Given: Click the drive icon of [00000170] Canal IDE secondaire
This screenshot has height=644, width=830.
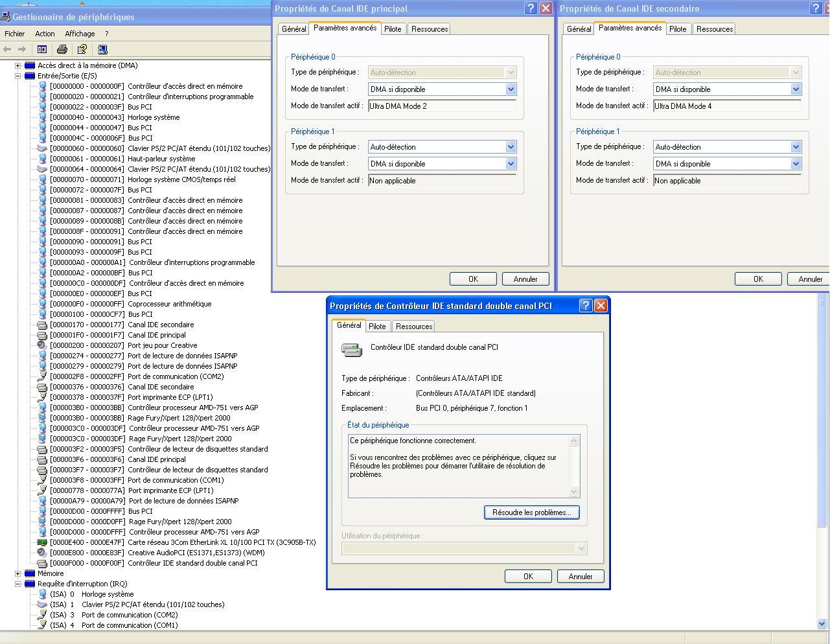Looking at the screenshot, I should pyautogui.click(x=42, y=325).
